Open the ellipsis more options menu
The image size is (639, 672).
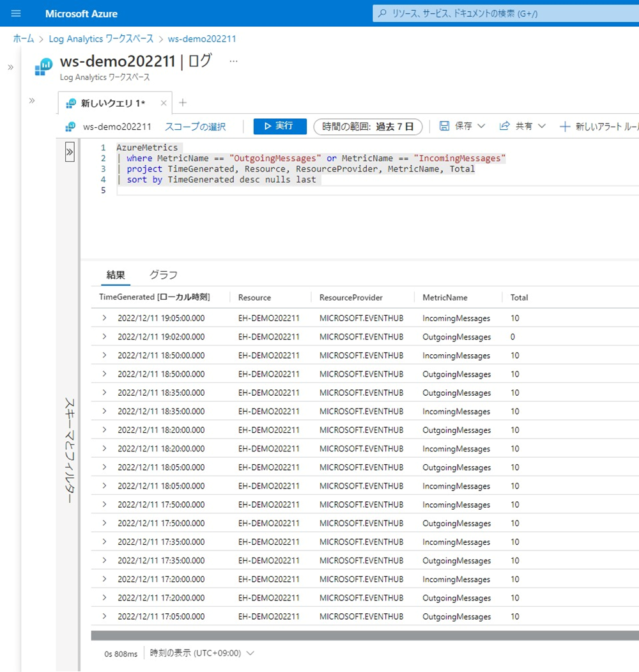(233, 61)
